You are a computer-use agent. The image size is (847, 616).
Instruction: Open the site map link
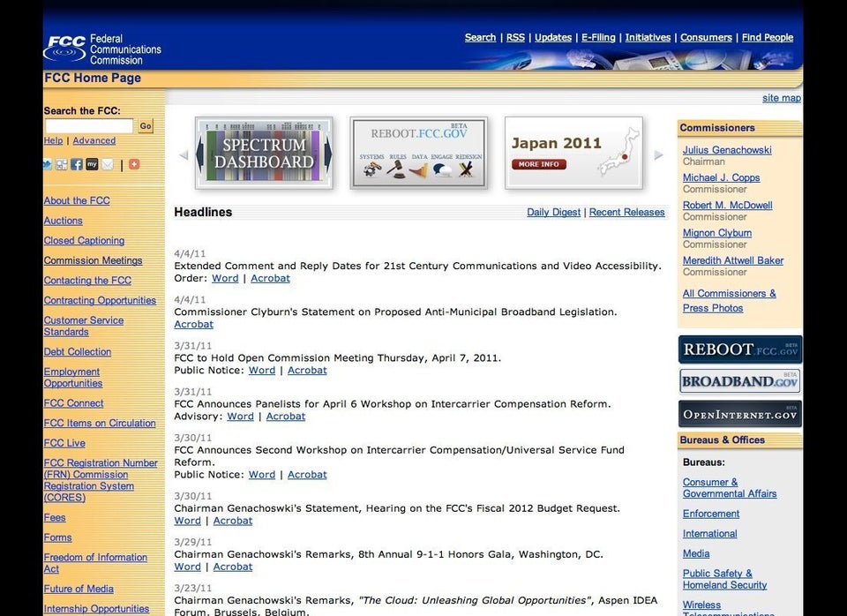(781, 98)
